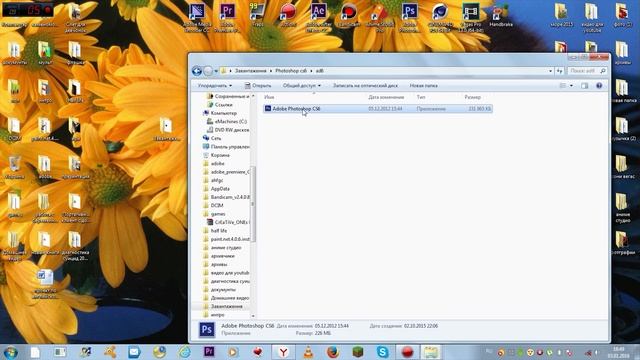
Task: Open Yandex browser from the taskbar
Action: tap(283, 352)
